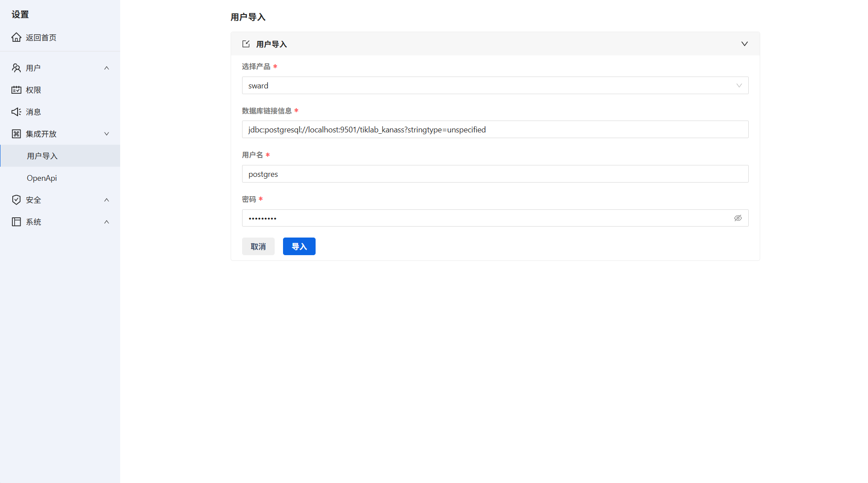Click the 安全 shield icon

[x=16, y=200]
